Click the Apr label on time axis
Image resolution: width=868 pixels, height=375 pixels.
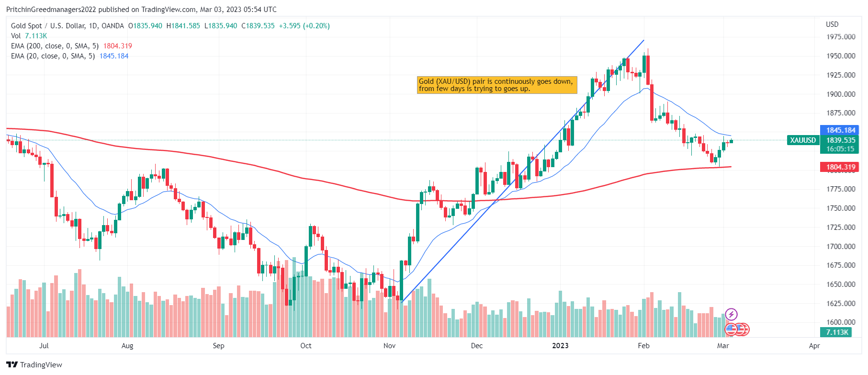tap(814, 346)
